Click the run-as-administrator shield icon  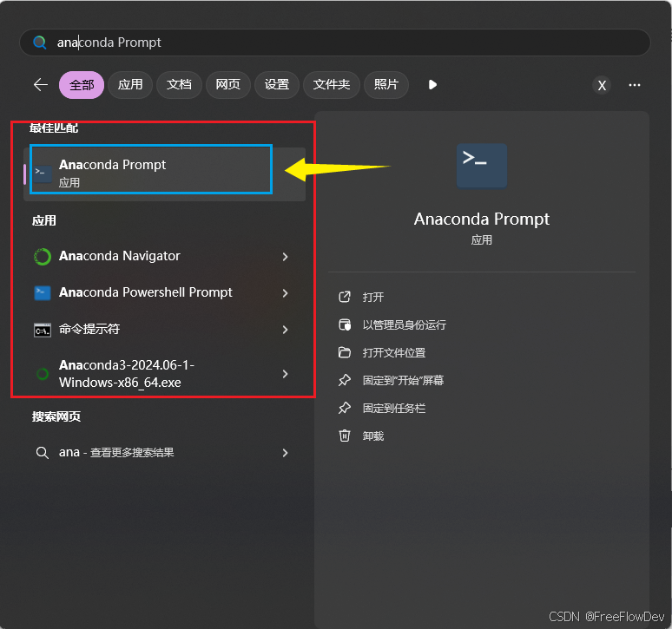345,324
